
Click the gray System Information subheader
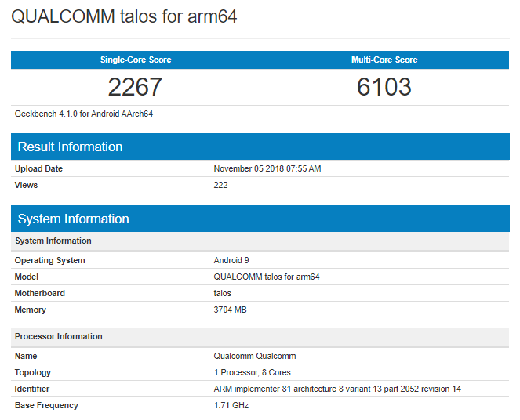tap(260, 241)
